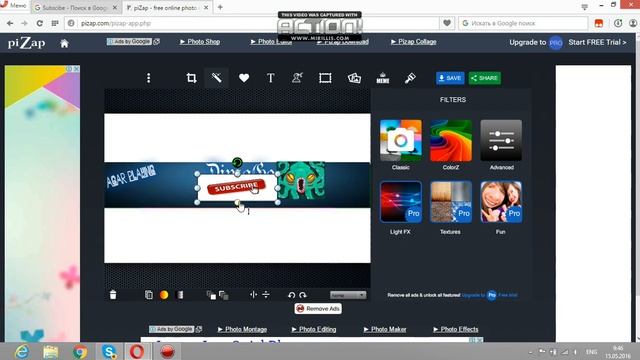
Task: Select the AGAR PLAYING text on canvas
Action: (131, 176)
